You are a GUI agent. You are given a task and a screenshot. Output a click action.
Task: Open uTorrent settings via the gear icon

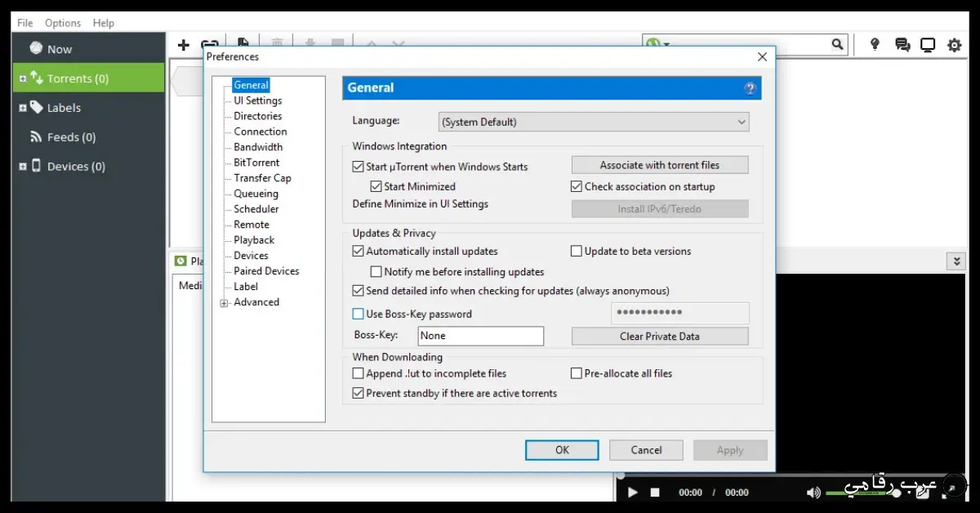tap(954, 45)
